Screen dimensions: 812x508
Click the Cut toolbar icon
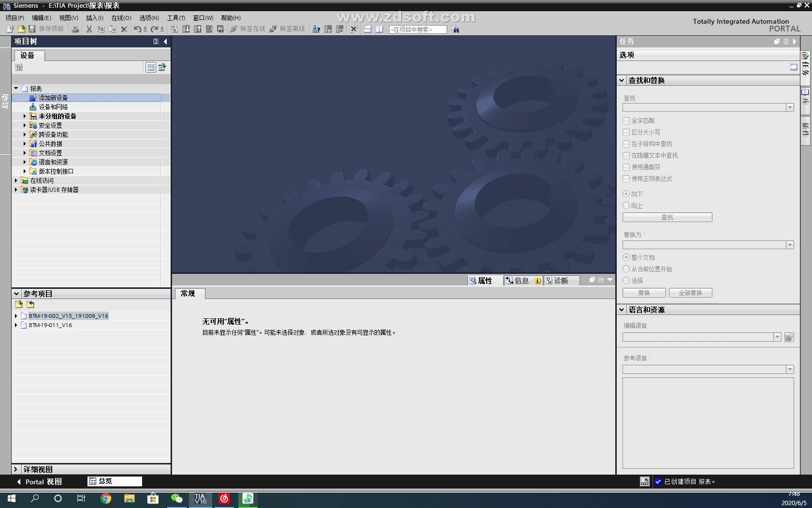click(89, 29)
